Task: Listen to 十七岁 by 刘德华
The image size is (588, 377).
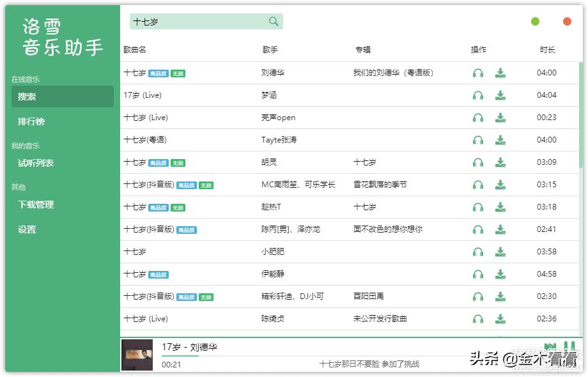Action: [x=478, y=73]
